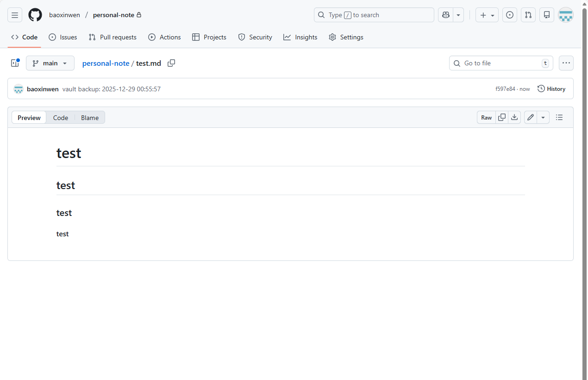Open the hamburger navigation menu
Image resolution: width=588 pixels, height=380 pixels.
(15, 15)
